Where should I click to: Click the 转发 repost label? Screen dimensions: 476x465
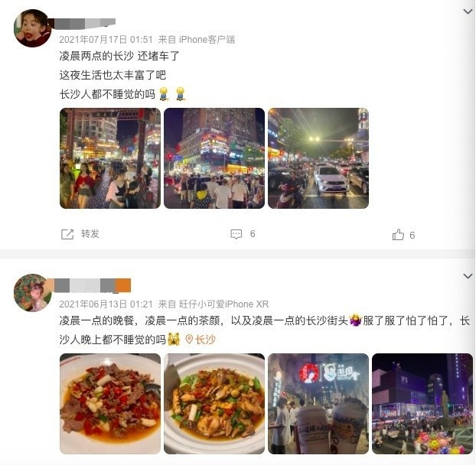click(x=90, y=234)
